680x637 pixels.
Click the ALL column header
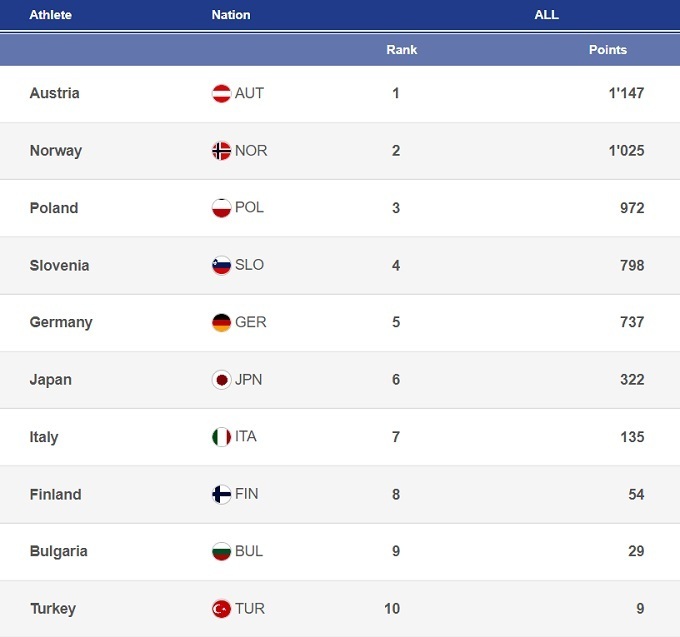[x=547, y=15]
